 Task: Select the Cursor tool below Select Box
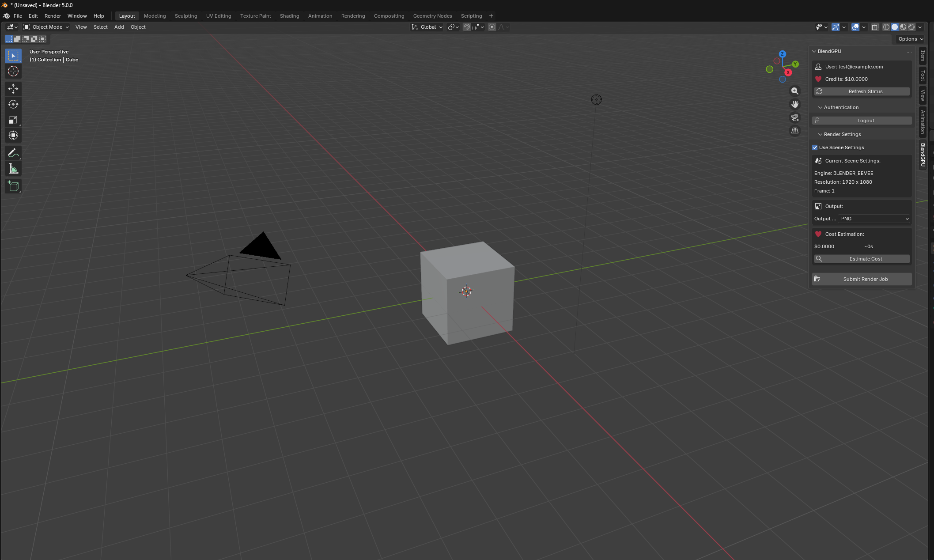point(13,71)
